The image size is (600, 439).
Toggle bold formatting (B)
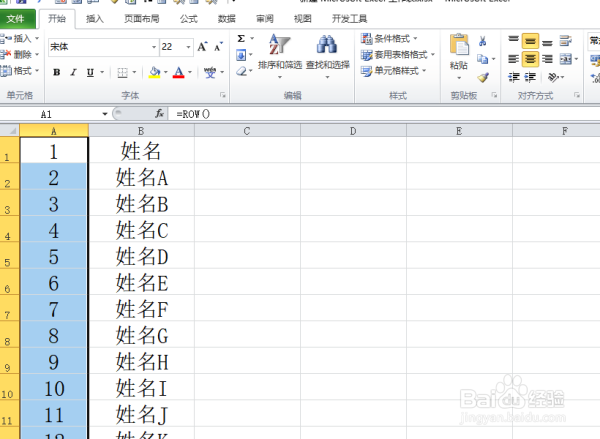click(57, 72)
